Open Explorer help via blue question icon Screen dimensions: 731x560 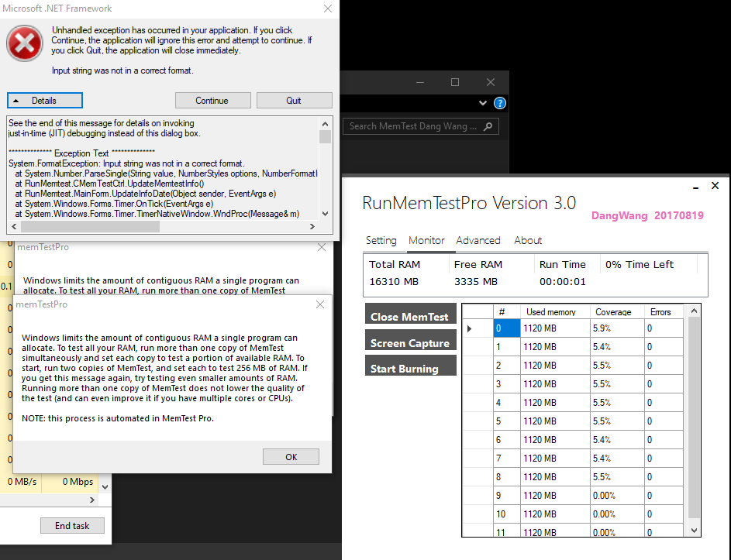[x=500, y=103]
